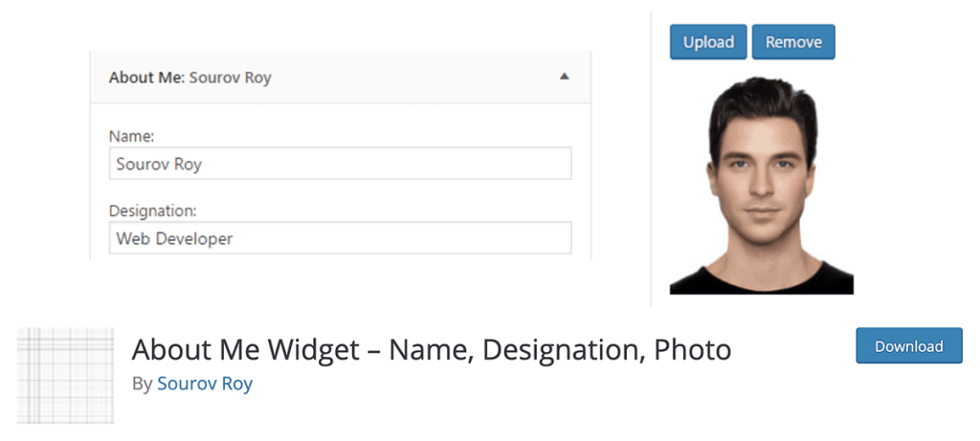
Task: Click the Upload button above the photo
Action: [708, 42]
